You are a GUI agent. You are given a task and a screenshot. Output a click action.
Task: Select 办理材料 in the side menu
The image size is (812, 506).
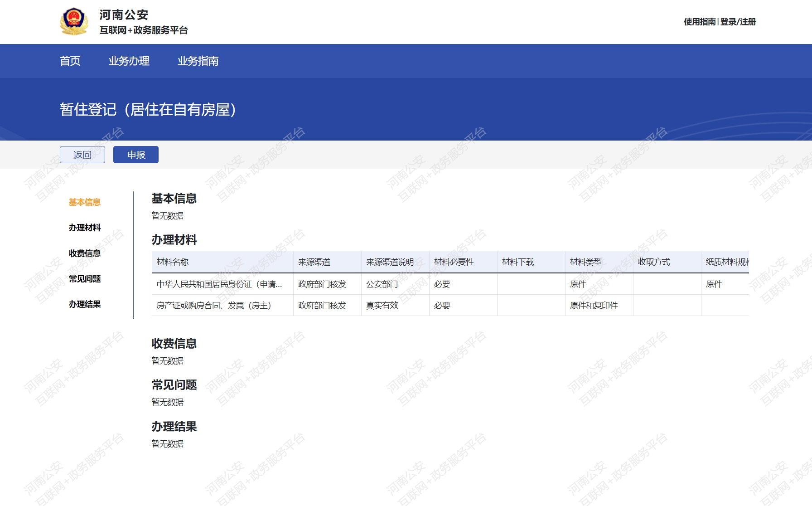point(85,228)
